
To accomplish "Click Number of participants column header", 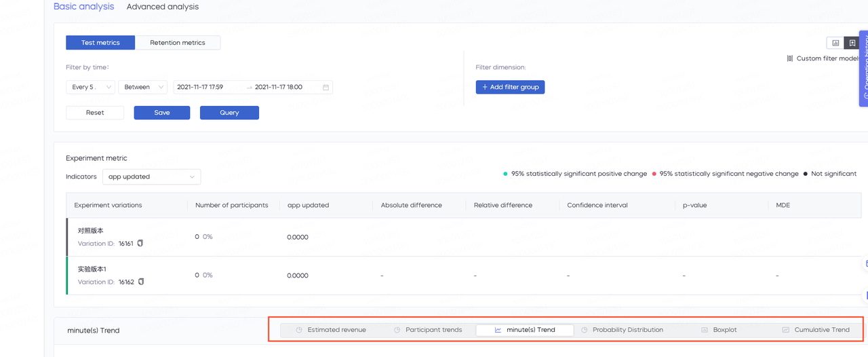I will click(x=232, y=205).
